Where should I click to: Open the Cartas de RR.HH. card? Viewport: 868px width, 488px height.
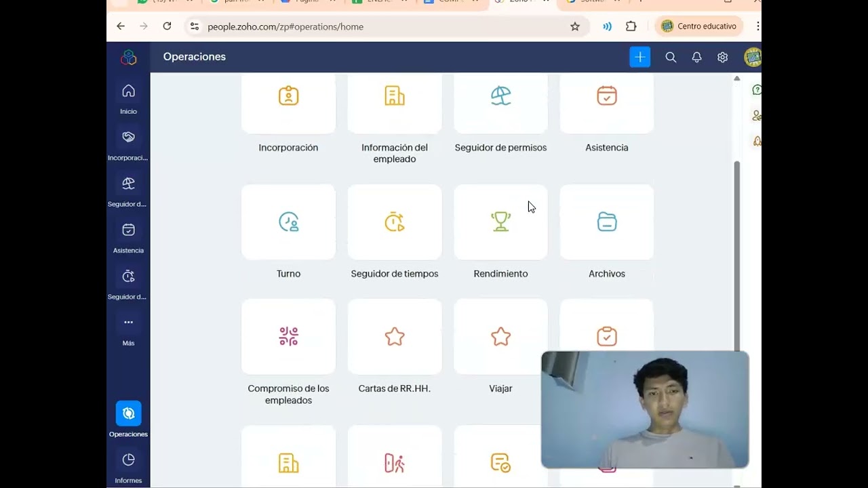click(395, 337)
